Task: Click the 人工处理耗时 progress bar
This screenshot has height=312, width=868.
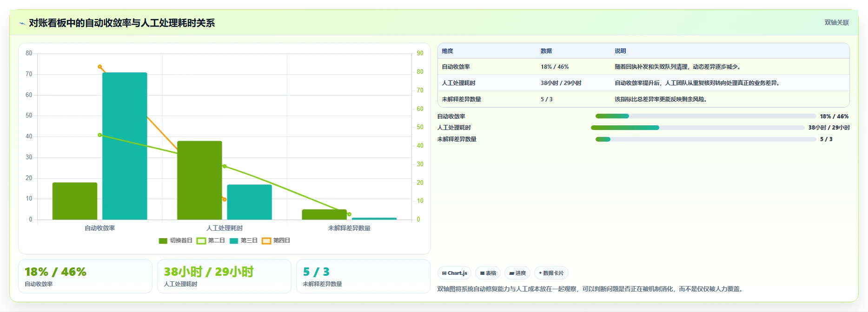Action: pos(697,128)
